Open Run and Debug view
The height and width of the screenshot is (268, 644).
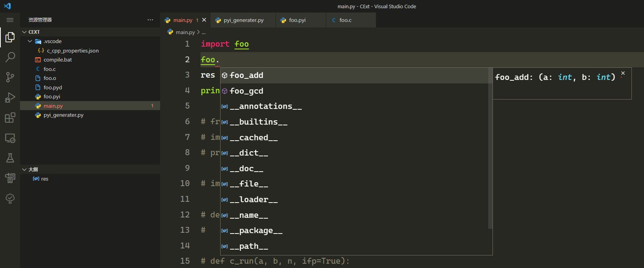(x=10, y=98)
